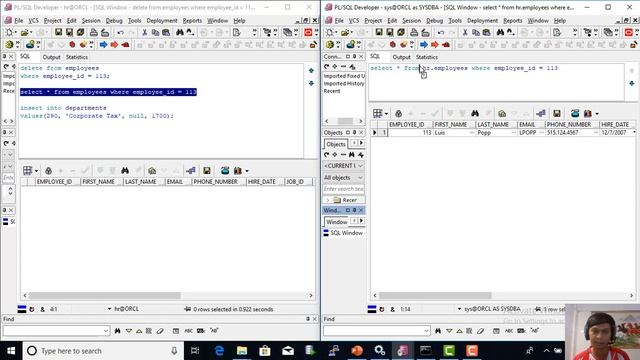Switch to the Statistics tab in the right window
The height and width of the screenshot is (360, 640).
[x=427, y=57]
